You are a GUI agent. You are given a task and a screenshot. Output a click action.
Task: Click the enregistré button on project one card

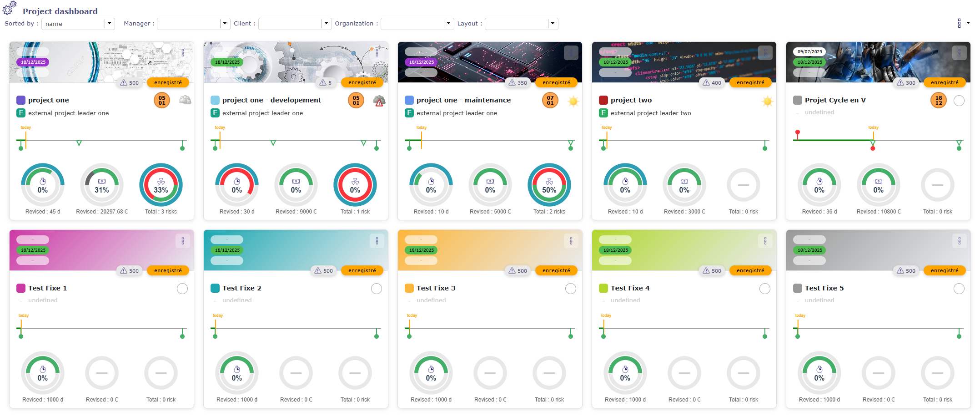coord(168,82)
